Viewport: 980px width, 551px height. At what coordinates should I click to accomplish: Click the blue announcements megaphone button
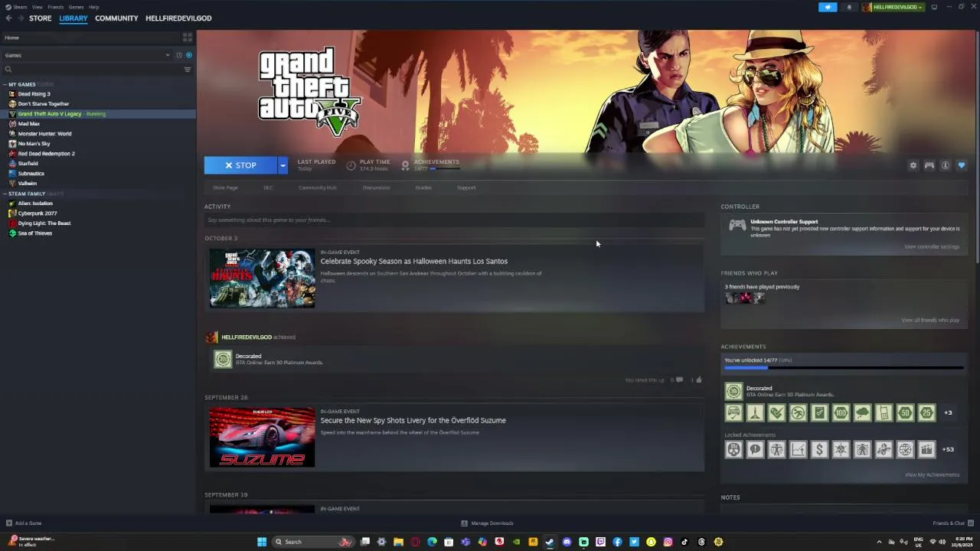click(828, 7)
